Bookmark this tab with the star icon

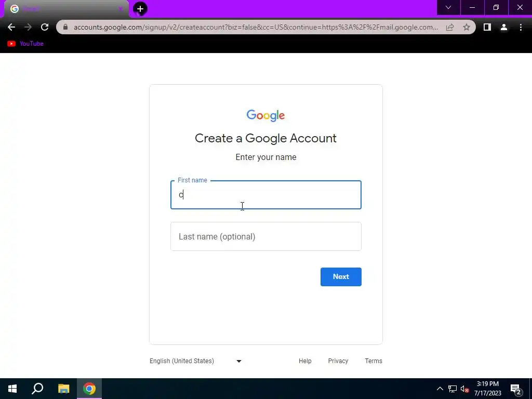[467, 27]
